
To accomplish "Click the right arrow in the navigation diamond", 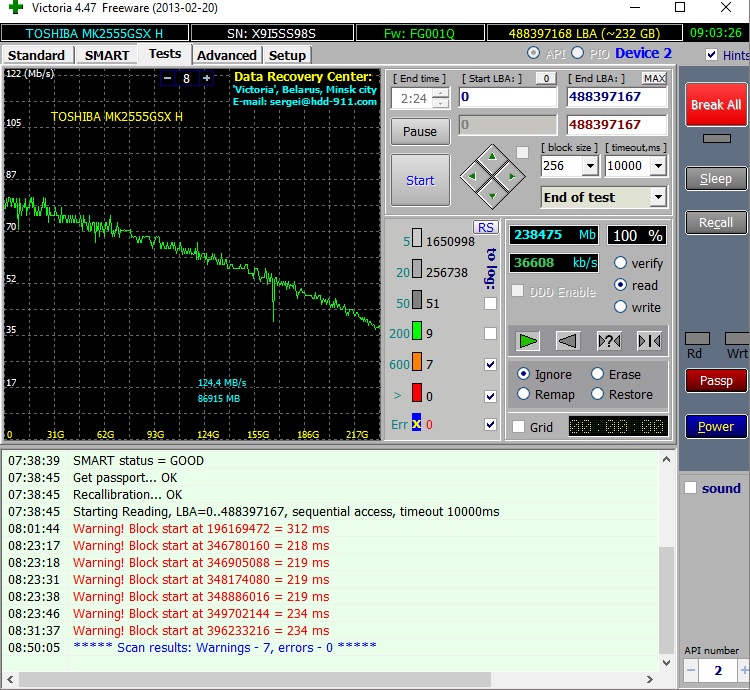I will pos(512,176).
